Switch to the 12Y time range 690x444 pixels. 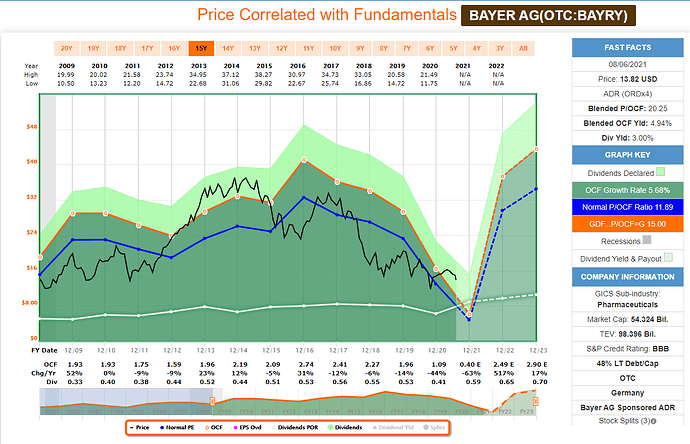tap(282, 48)
